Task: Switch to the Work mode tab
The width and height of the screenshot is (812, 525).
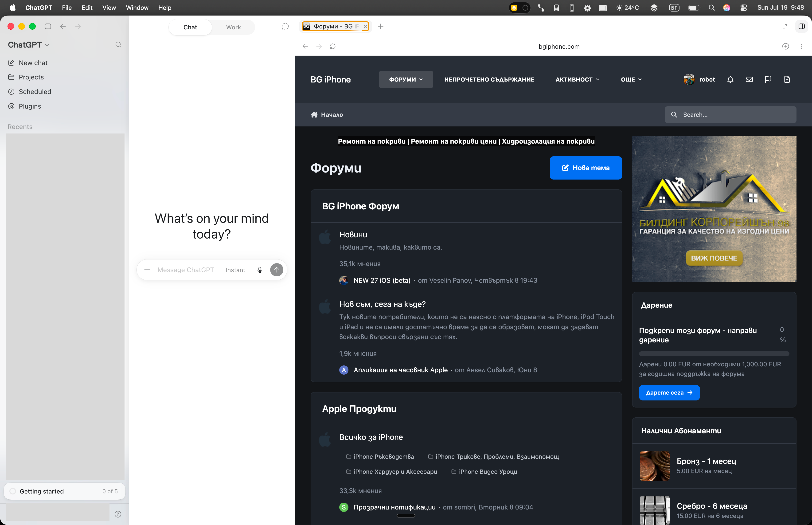Action: click(233, 27)
